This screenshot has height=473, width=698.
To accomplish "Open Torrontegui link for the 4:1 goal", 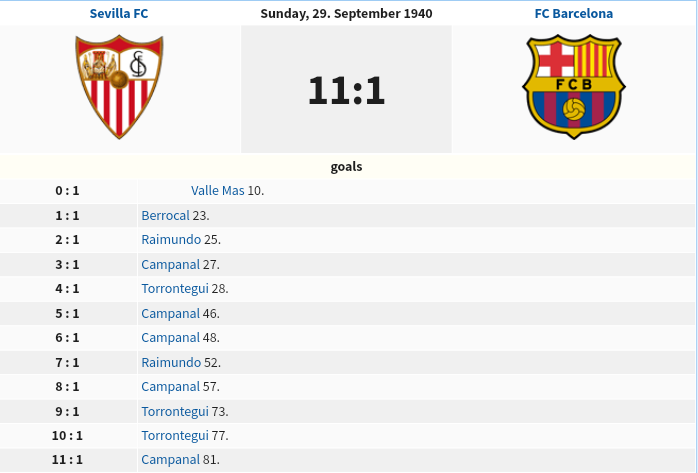I will coord(175,288).
